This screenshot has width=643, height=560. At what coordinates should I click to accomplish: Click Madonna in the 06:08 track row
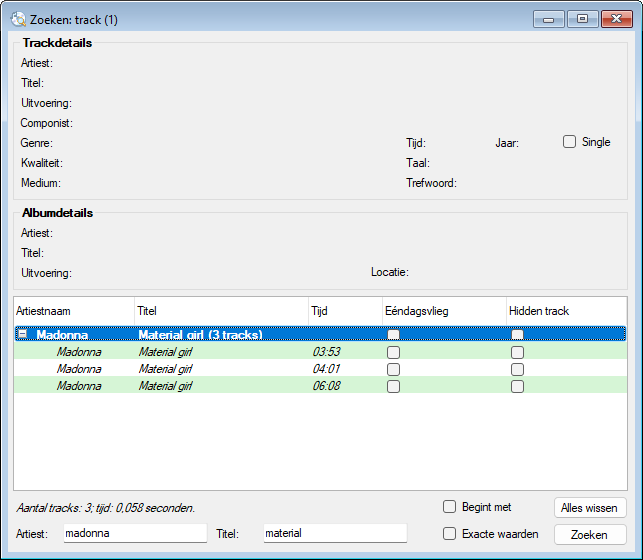[79, 386]
